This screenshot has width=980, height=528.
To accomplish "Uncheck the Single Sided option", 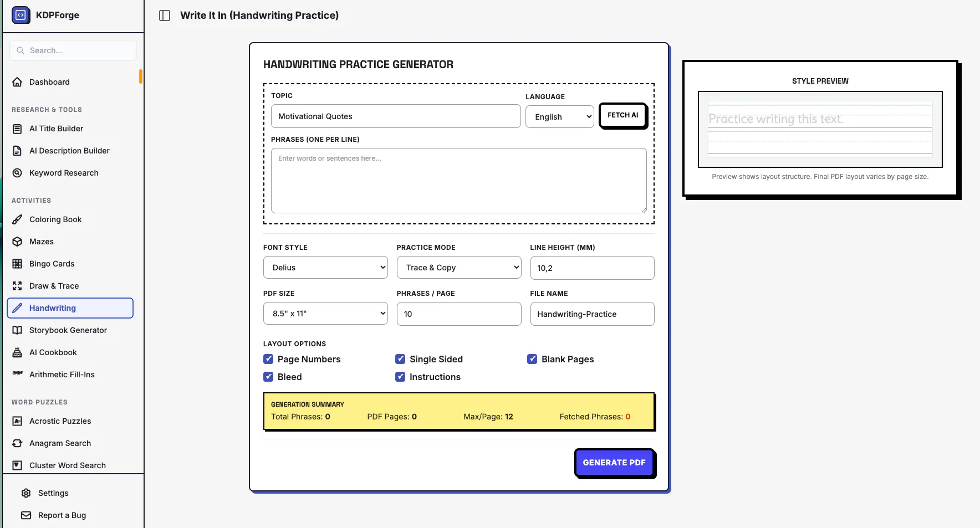I will tap(400, 359).
